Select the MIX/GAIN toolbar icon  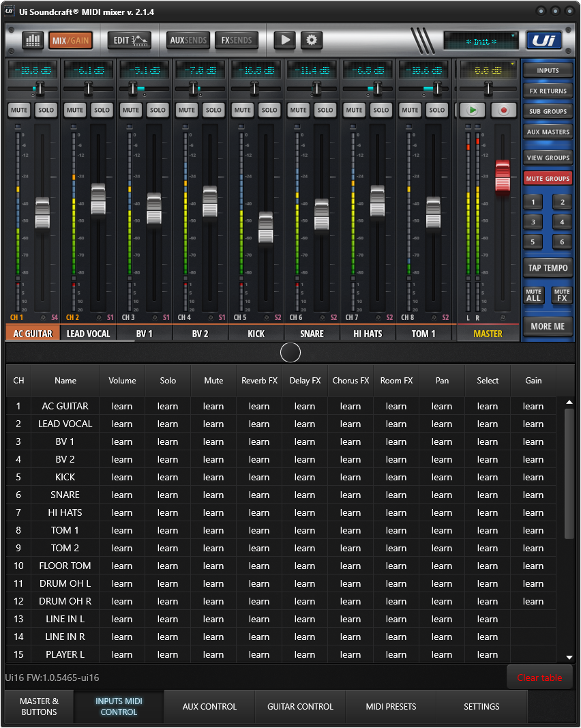point(69,40)
